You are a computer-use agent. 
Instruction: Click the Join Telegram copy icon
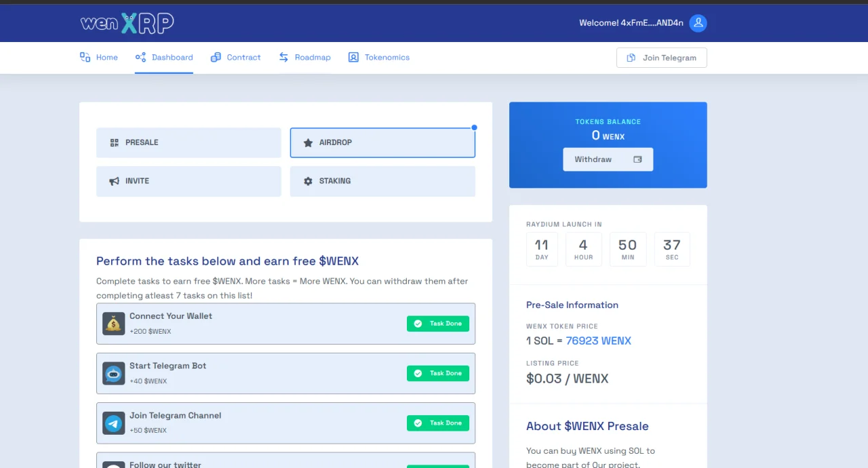(x=631, y=58)
